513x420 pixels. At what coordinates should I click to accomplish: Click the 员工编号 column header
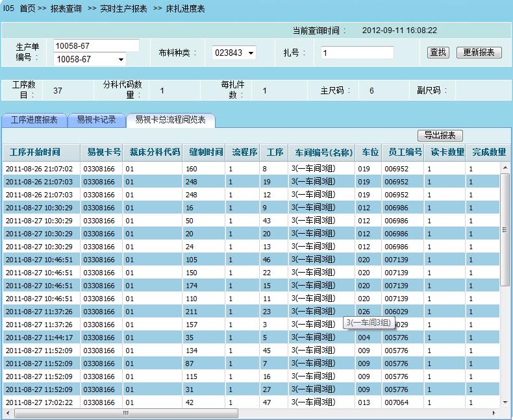pyautogui.click(x=405, y=153)
